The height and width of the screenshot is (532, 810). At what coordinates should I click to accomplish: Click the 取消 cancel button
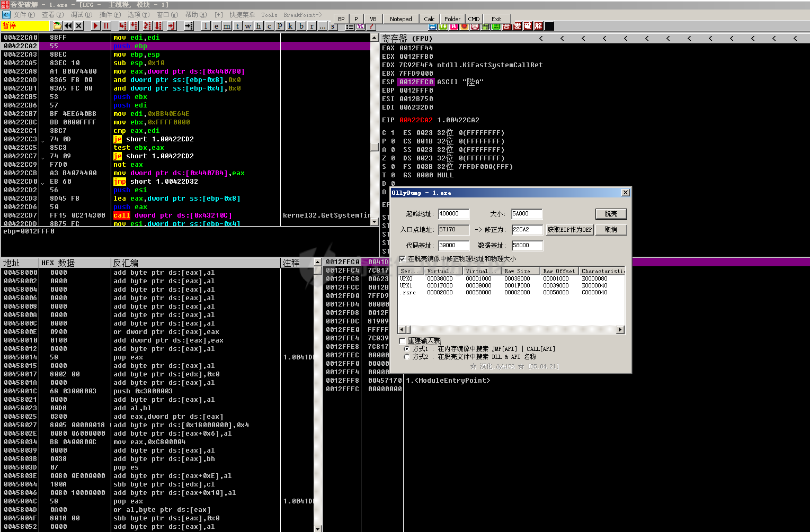click(611, 230)
